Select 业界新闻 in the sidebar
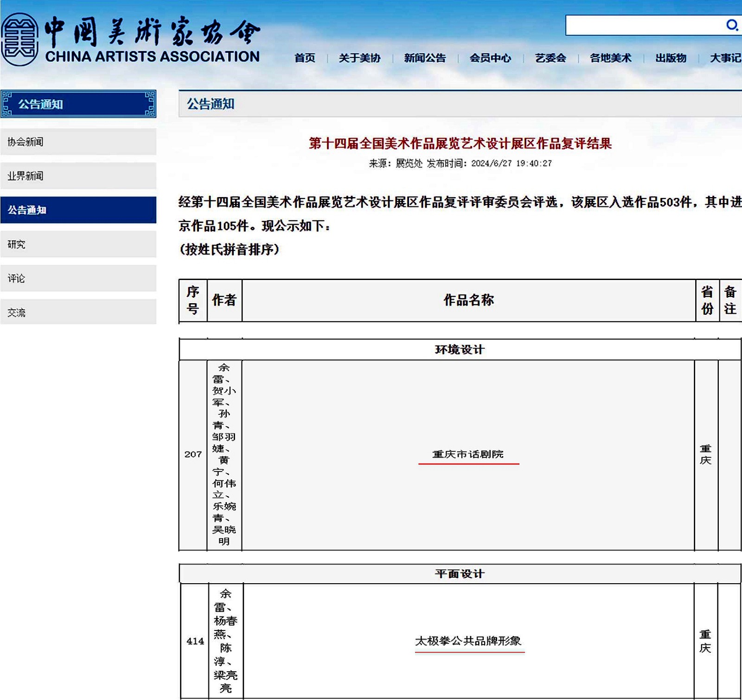The width and height of the screenshot is (742, 700). pyautogui.click(x=78, y=176)
